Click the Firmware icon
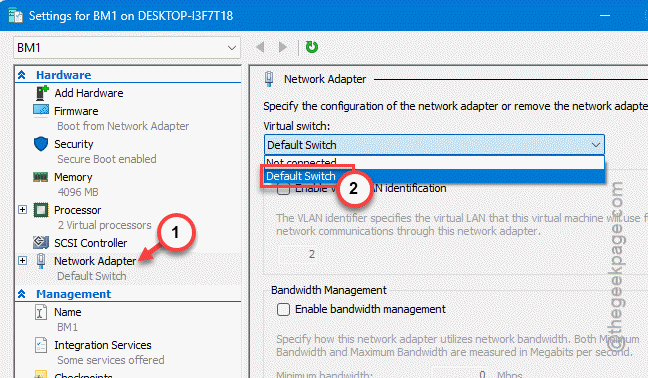 click(x=41, y=111)
